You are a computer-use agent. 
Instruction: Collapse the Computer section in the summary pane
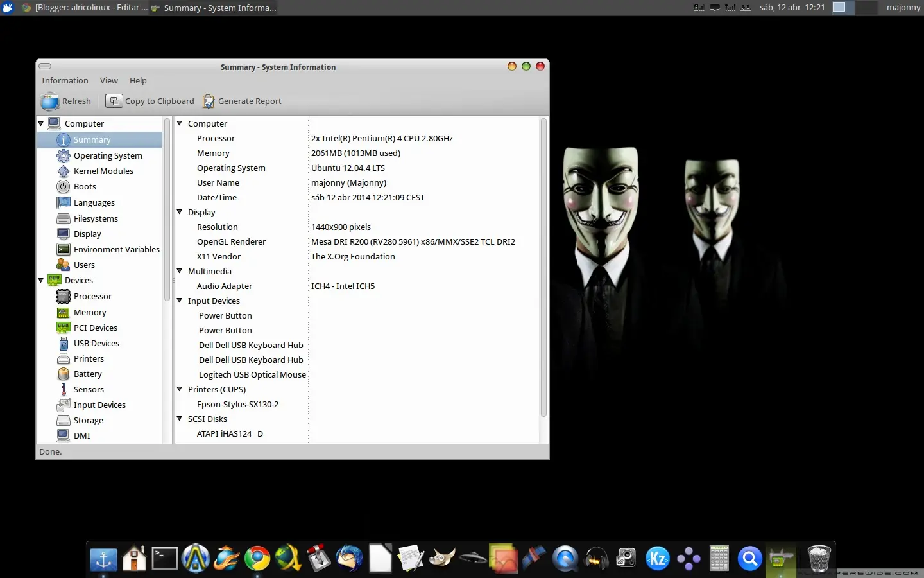(180, 123)
